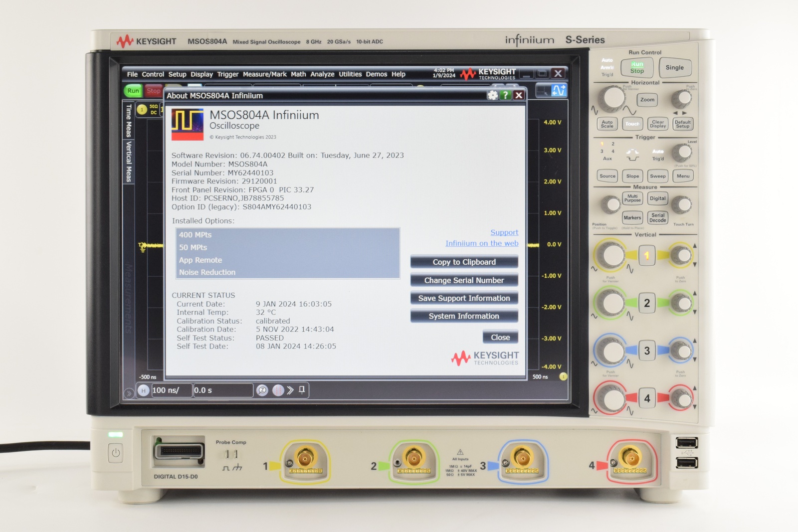Click the 100 ns/ time scale field
The image size is (798, 532).
point(172,390)
